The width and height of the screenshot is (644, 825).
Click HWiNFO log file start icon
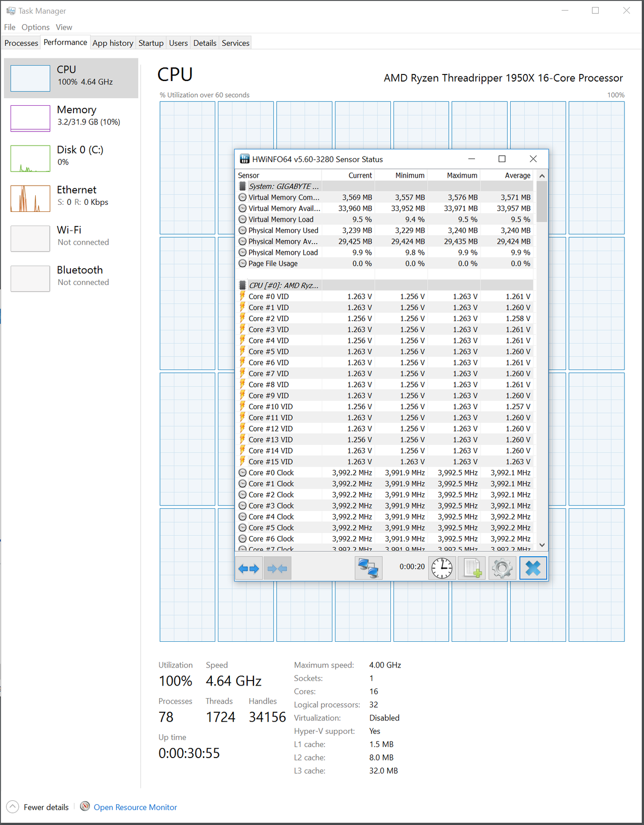coord(472,568)
